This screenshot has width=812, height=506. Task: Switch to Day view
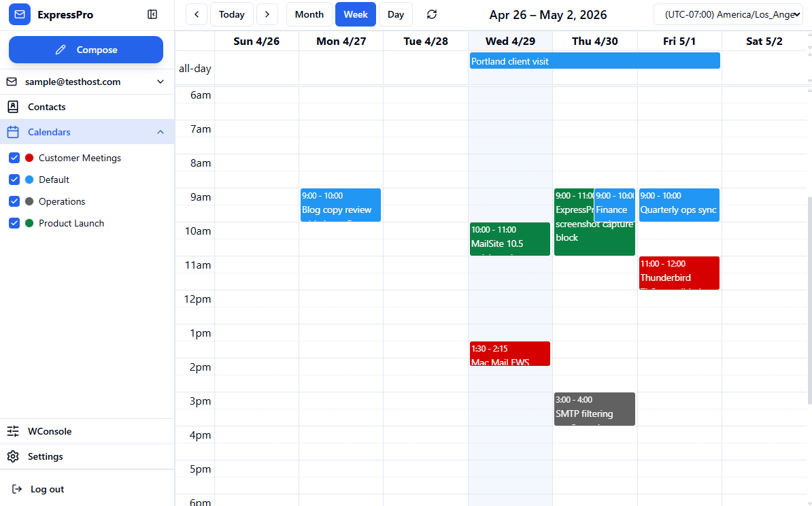point(396,14)
